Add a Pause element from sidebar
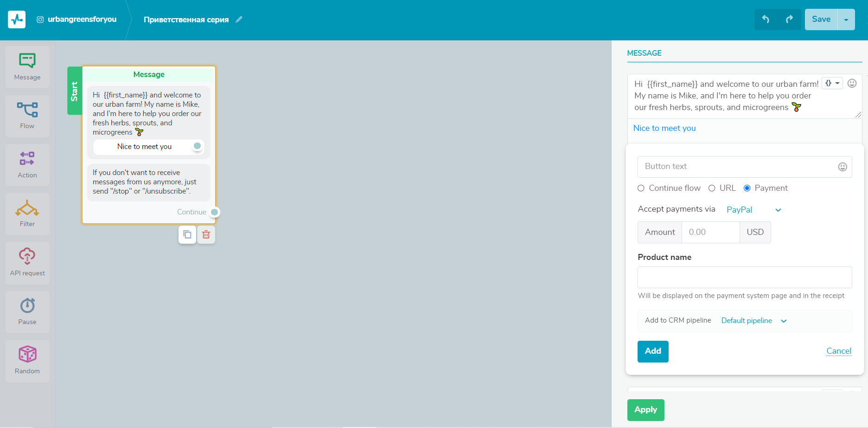The width and height of the screenshot is (868, 428). click(27, 312)
